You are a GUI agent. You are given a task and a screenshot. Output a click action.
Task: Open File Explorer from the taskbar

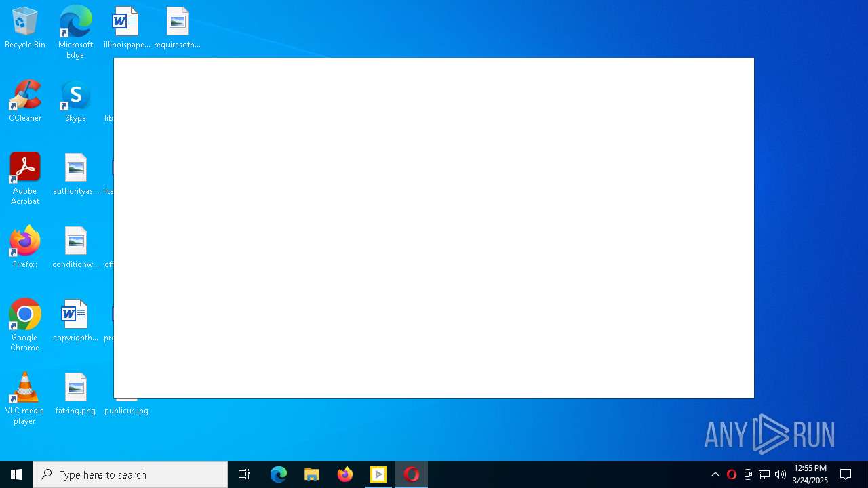(x=312, y=474)
